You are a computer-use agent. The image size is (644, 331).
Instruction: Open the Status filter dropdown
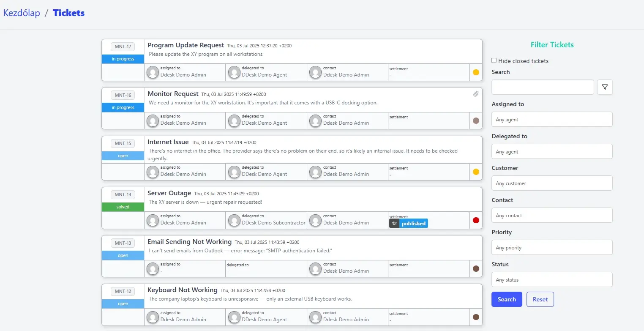click(x=551, y=279)
